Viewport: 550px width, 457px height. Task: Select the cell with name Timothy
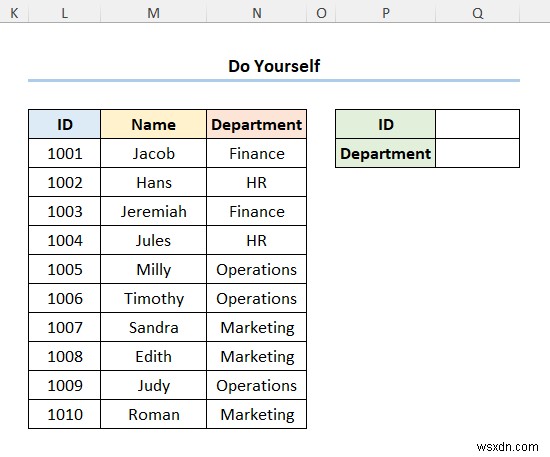153,298
